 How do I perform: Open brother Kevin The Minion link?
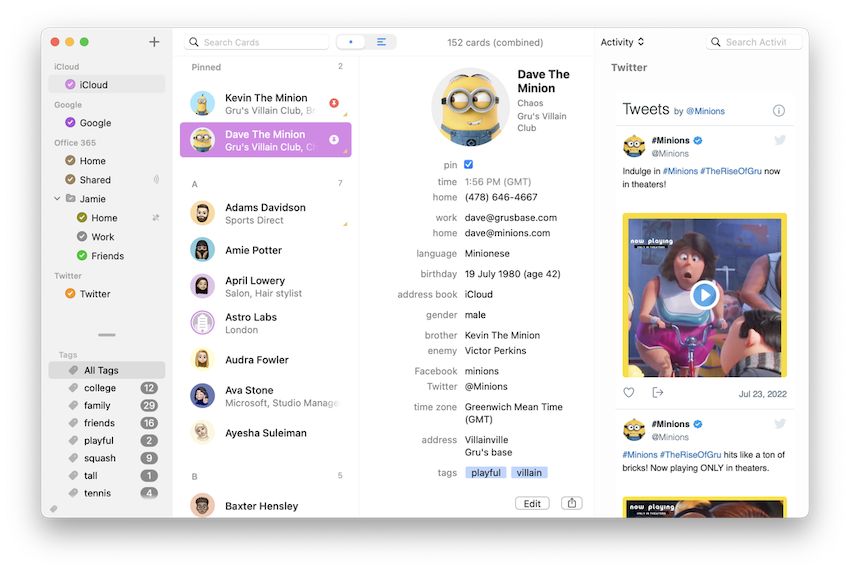click(x=502, y=335)
